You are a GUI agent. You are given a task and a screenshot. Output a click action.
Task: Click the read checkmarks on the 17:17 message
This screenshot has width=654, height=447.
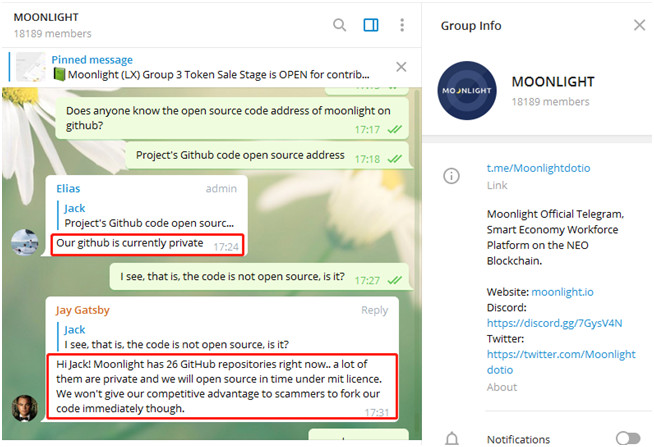[x=395, y=130]
